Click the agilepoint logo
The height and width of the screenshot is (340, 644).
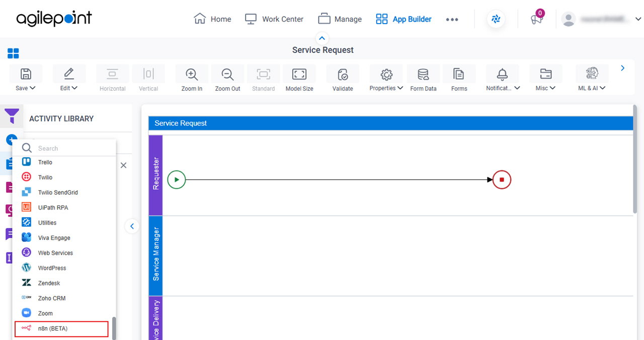click(54, 19)
